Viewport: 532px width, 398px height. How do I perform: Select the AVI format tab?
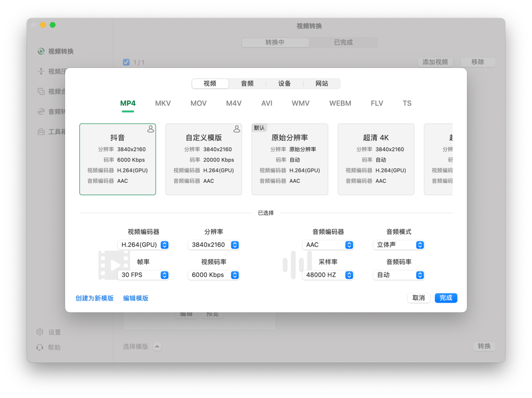pyautogui.click(x=266, y=103)
